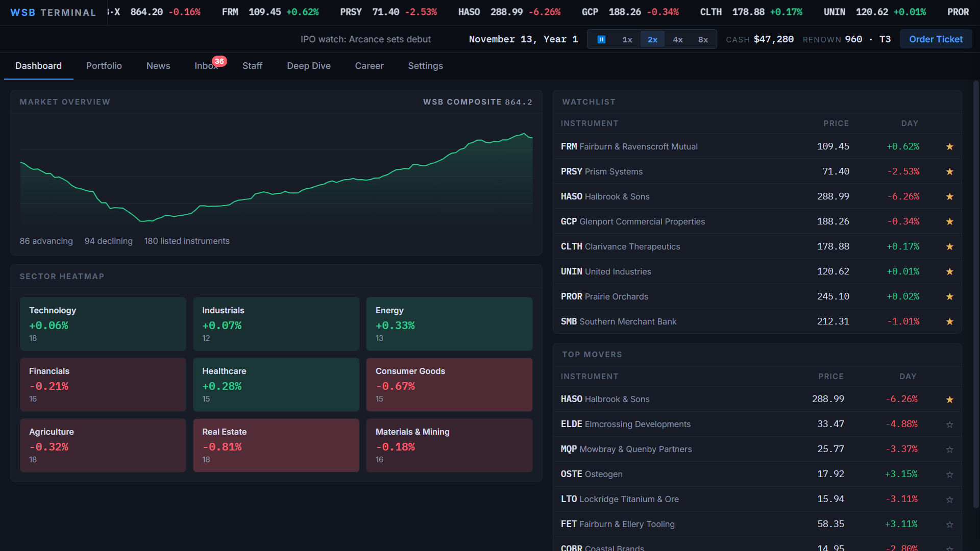Click the SMB Southern Merchant Bank row
Viewport: 980px width, 551px height.
[x=757, y=321]
